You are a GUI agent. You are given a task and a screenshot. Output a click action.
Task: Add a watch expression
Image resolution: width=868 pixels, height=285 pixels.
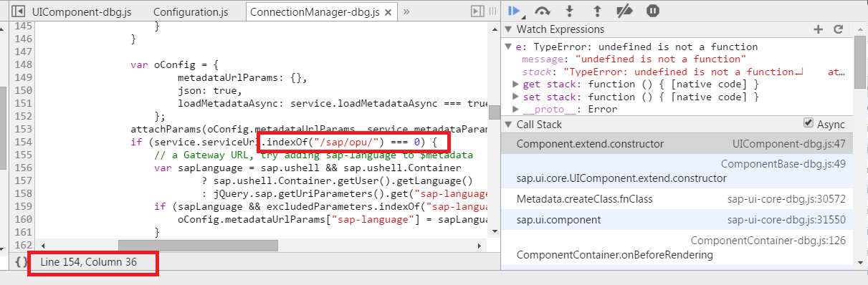(x=819, y=29)
